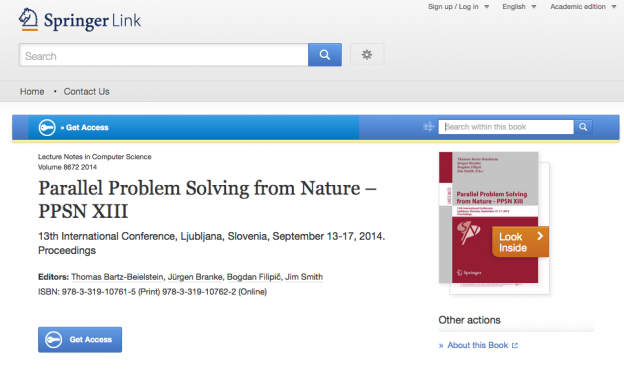Click the blue magnifier search button
The height and width of the screenshot is (370, 624).
tap(325, 55)
